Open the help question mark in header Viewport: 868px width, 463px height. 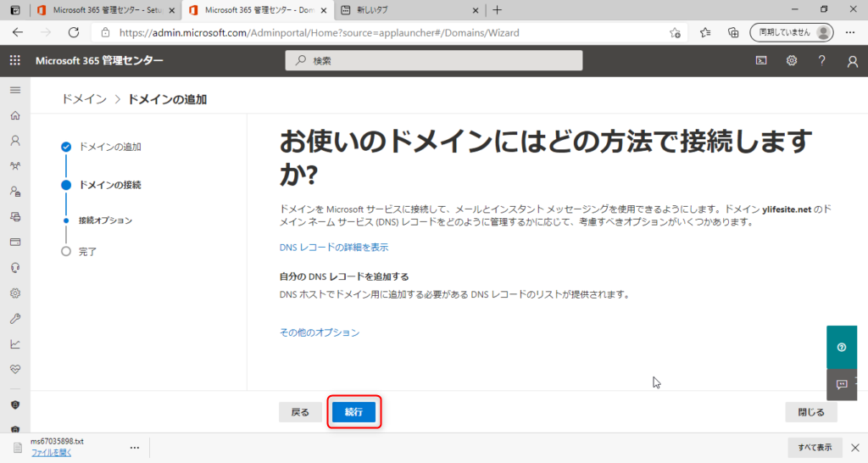coord(821,60)
